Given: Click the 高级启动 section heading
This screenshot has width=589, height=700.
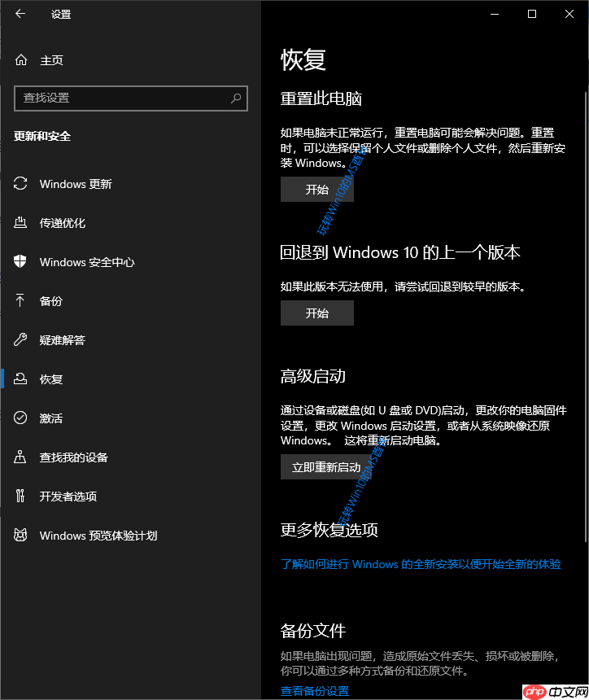Looking at the screenshot, I should coord(312,376).
